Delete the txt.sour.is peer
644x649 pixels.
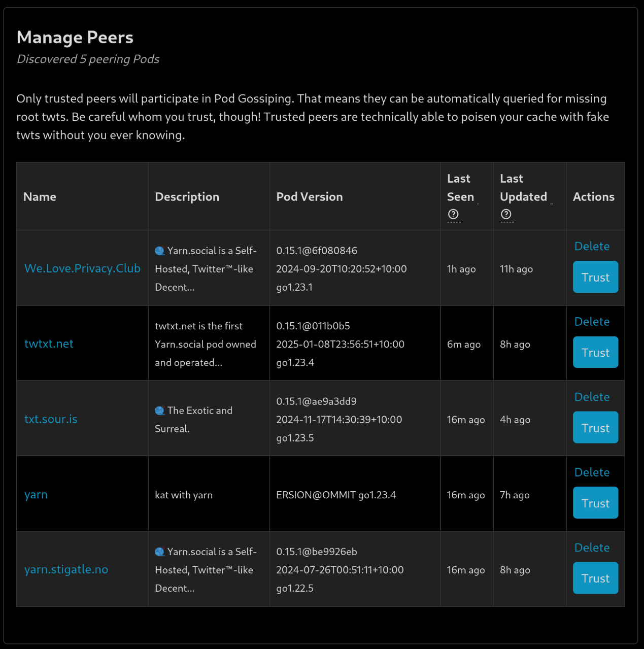point(592,397)
